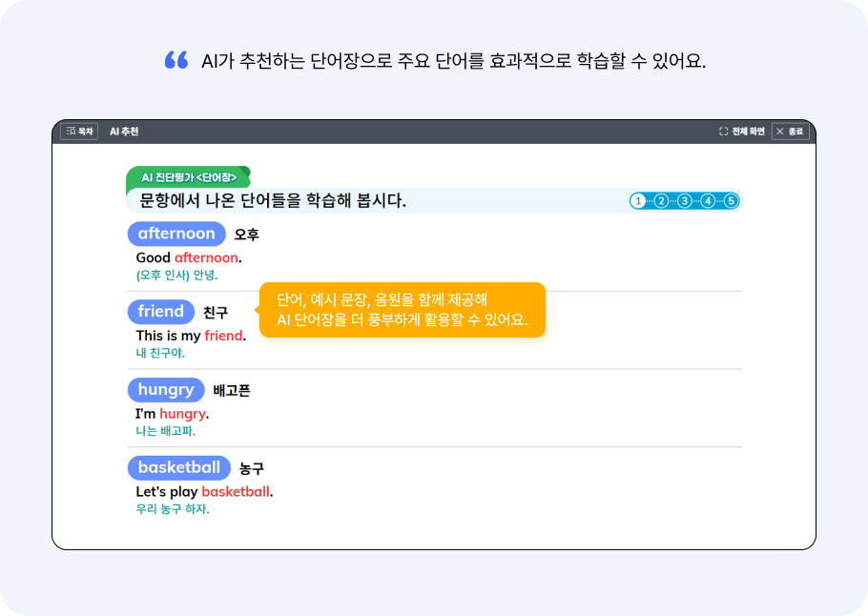Switch to the AI 추천 tab
This screenshot has height=616, width=868.
tap(122, 131)
